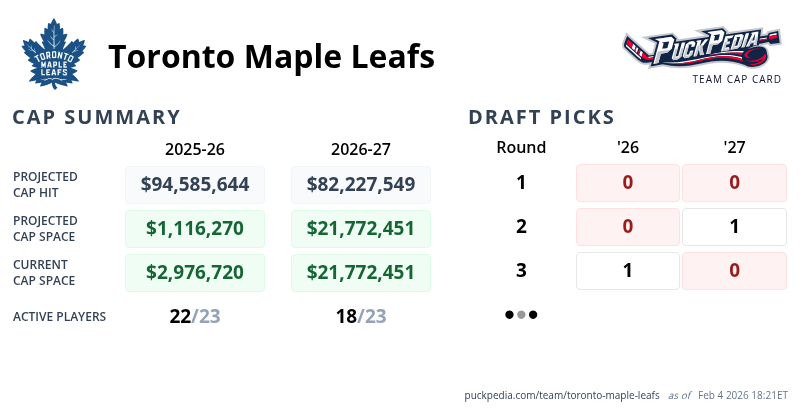Image resolution: width=800 pixels, height=418 pixels.
Task: Click the Toronto Maple Leafs team title
Action: coord(271,57)
